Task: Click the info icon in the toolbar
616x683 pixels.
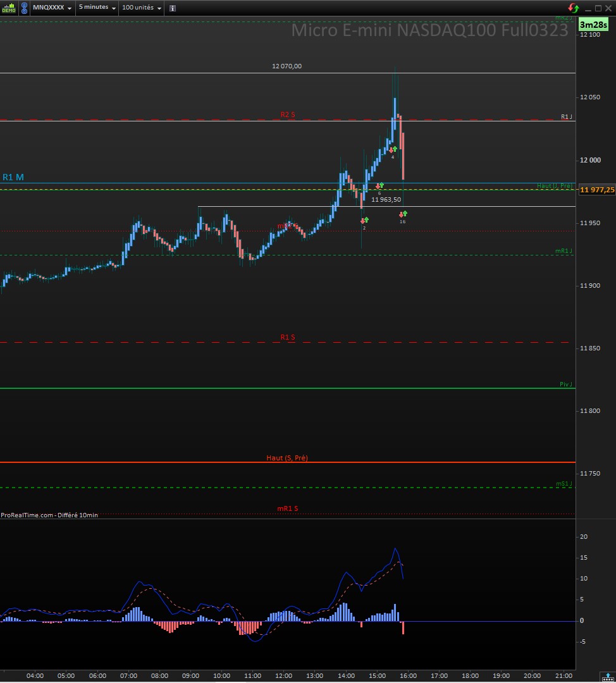Action: pyautogui.click(x=173, y=8)
